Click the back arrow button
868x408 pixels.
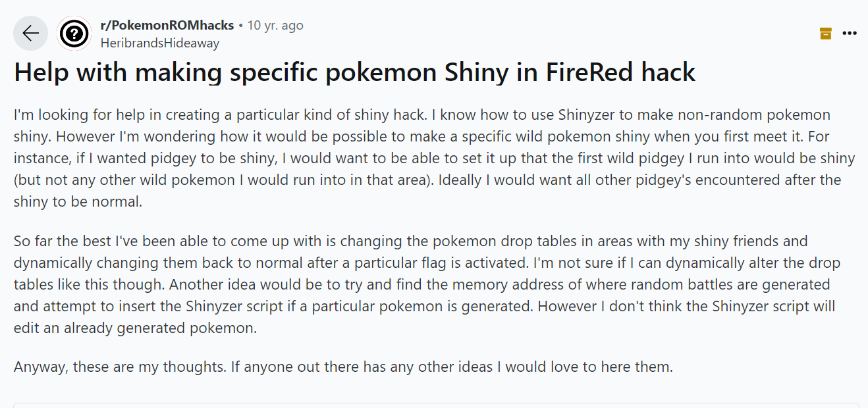(x=30, y=34)
